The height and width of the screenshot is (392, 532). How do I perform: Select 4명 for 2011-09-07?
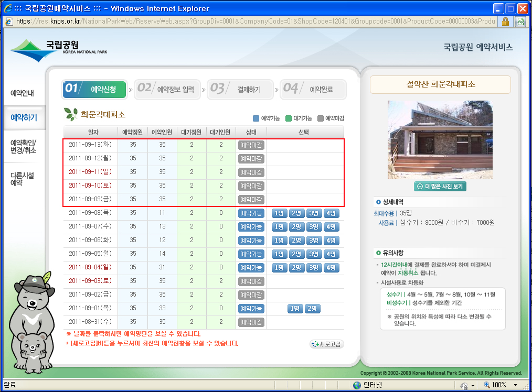coord(331,227)
